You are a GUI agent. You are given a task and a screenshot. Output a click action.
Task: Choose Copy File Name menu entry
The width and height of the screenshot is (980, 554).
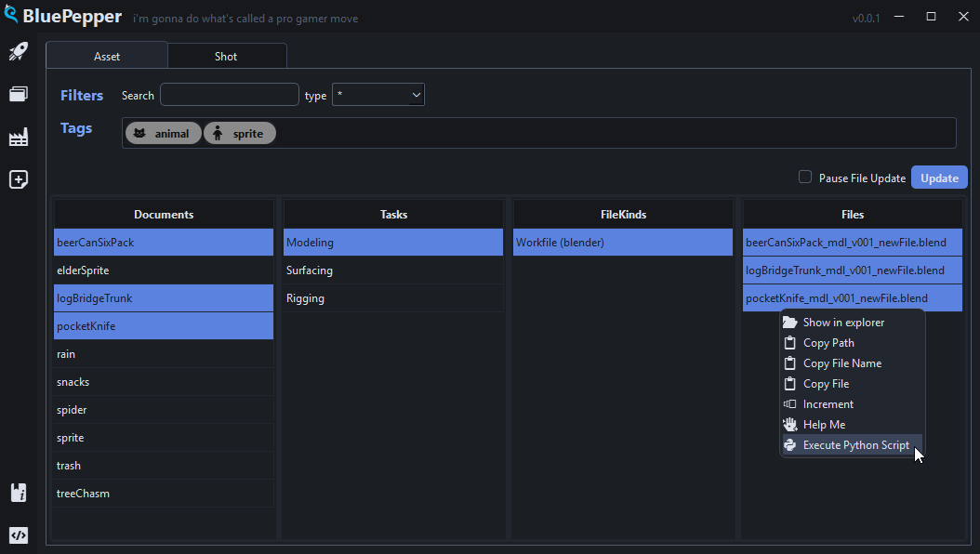853,363
